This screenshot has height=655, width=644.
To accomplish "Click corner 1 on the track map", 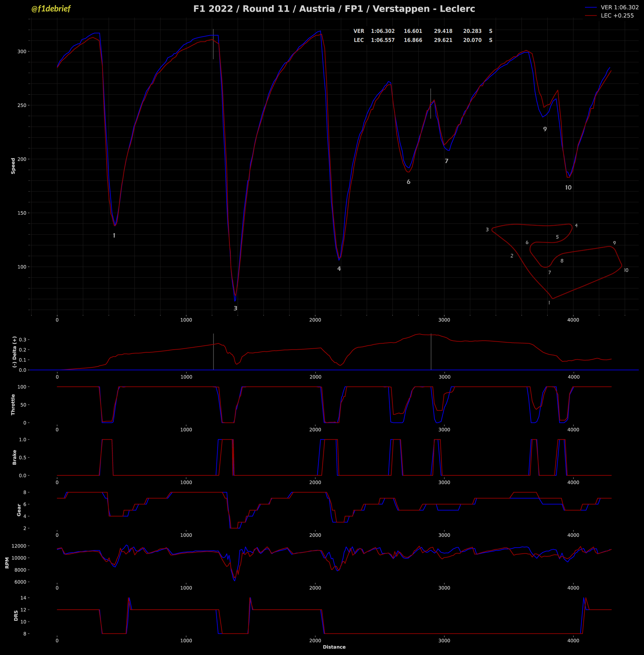I will [549, 303].
